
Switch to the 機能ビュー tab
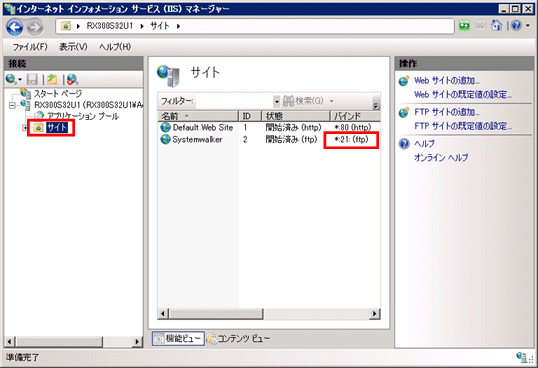point(178,339)
